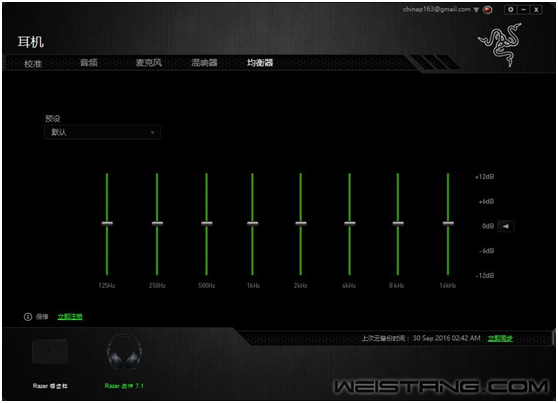Viewport: 558px width, 403px height.
Task: Switch to the 校准 calibration tab
Action: [x=33, y=64]
